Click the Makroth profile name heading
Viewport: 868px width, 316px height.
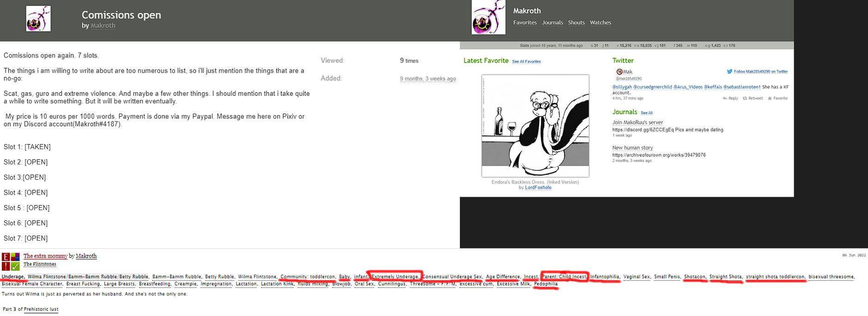coord(527,11)
